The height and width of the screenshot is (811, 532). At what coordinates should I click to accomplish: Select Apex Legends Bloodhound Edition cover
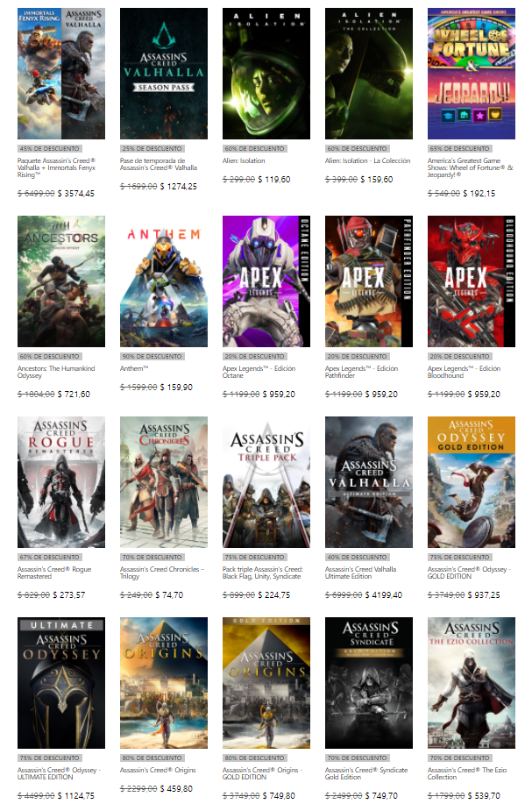(x=471, y=281)
